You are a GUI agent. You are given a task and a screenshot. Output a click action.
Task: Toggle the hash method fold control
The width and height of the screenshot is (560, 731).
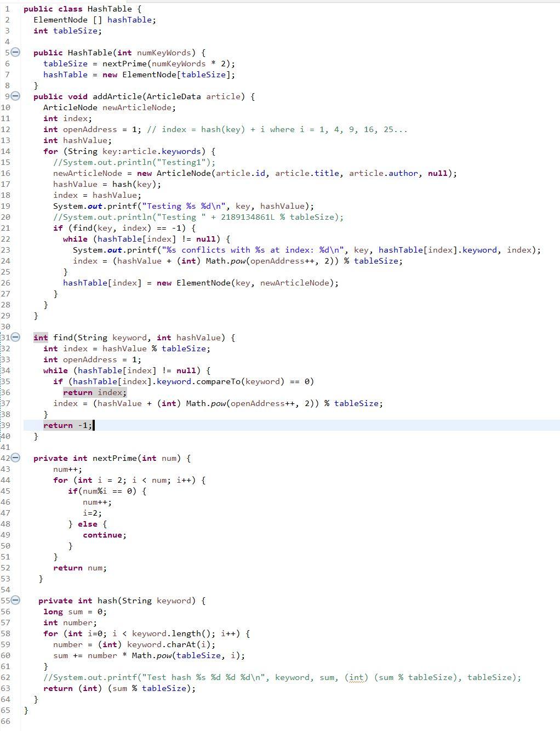tap(15, 601)
